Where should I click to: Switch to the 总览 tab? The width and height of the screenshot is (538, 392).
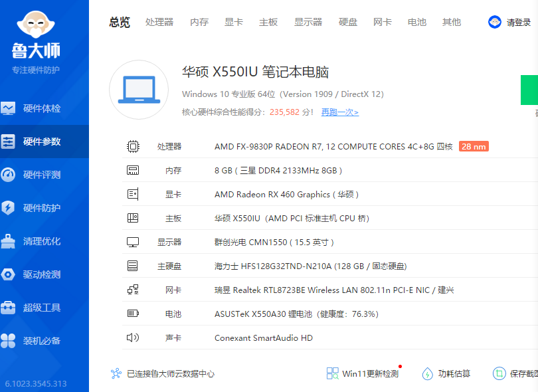(120, 23)
